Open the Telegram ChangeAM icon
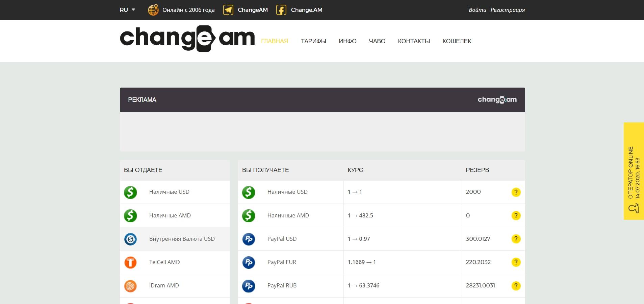Image resolution: width=644 pixels, height=304 pixels. (228, 10)
